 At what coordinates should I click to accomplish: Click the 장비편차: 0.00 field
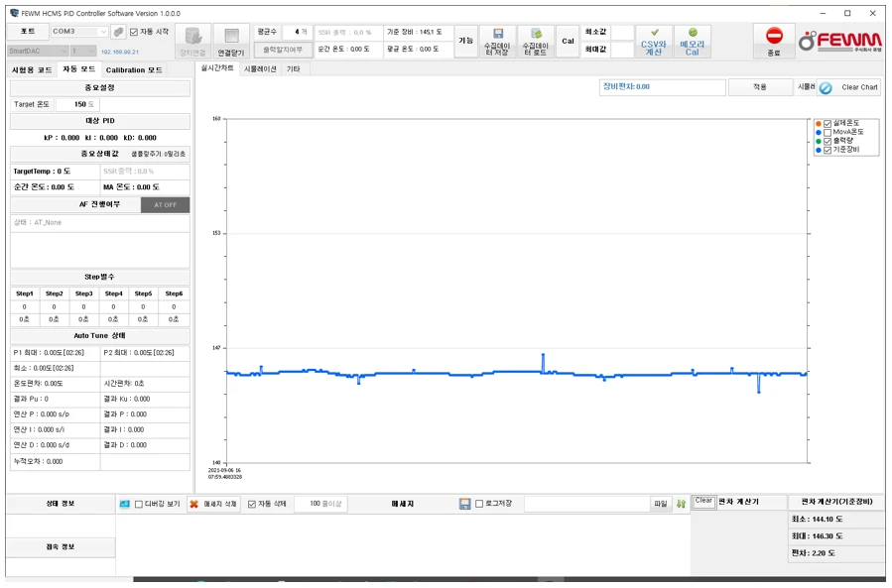[662, 87]
